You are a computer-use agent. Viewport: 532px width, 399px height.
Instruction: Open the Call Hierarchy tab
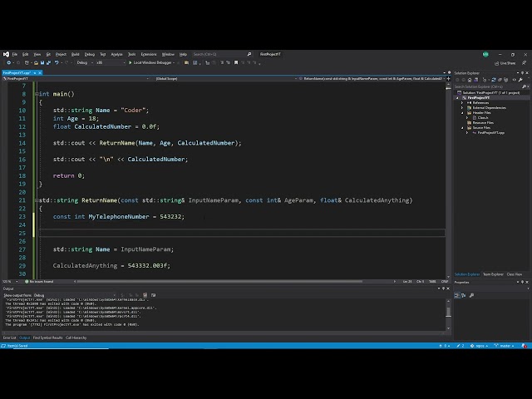click(76, 338)
